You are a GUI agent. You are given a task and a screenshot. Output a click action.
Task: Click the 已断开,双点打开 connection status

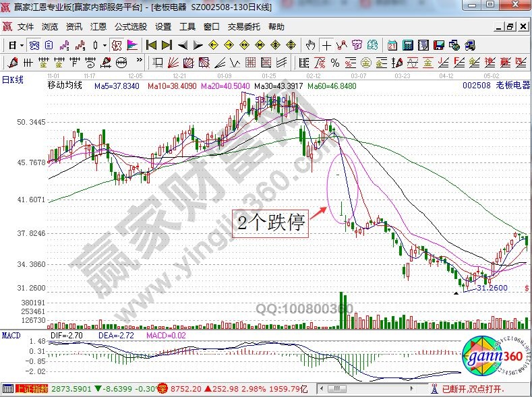coord(473,389)
